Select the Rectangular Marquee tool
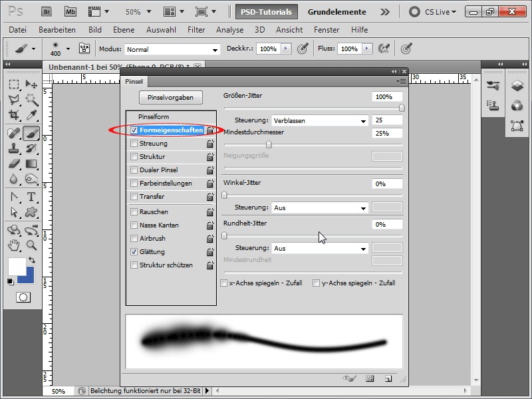This screenshot has width=532, height=399. [x=14, y=84]
